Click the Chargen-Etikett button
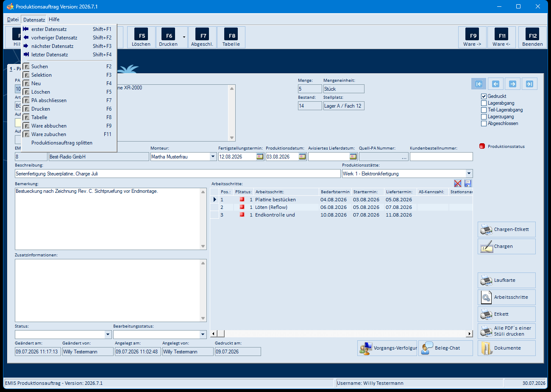 pyautogui.click(x=506, y=229)
